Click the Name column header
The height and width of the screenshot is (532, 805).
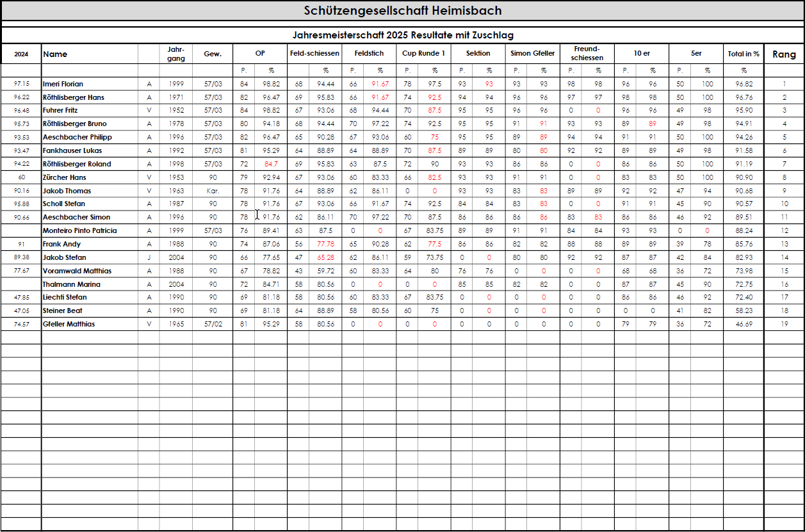tap(55, 54)
